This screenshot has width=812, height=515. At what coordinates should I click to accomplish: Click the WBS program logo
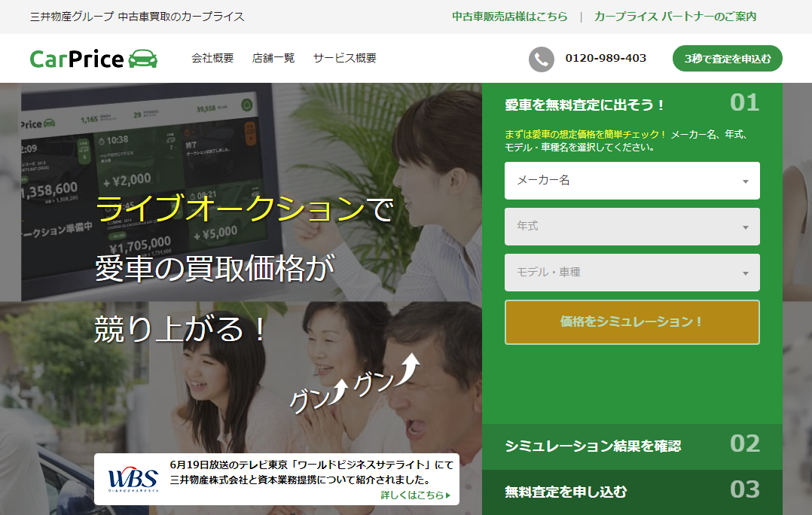click(133, 480)
